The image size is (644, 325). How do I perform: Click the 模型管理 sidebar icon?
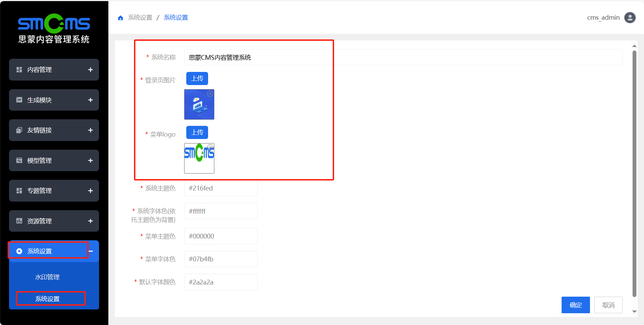point(19,160)
